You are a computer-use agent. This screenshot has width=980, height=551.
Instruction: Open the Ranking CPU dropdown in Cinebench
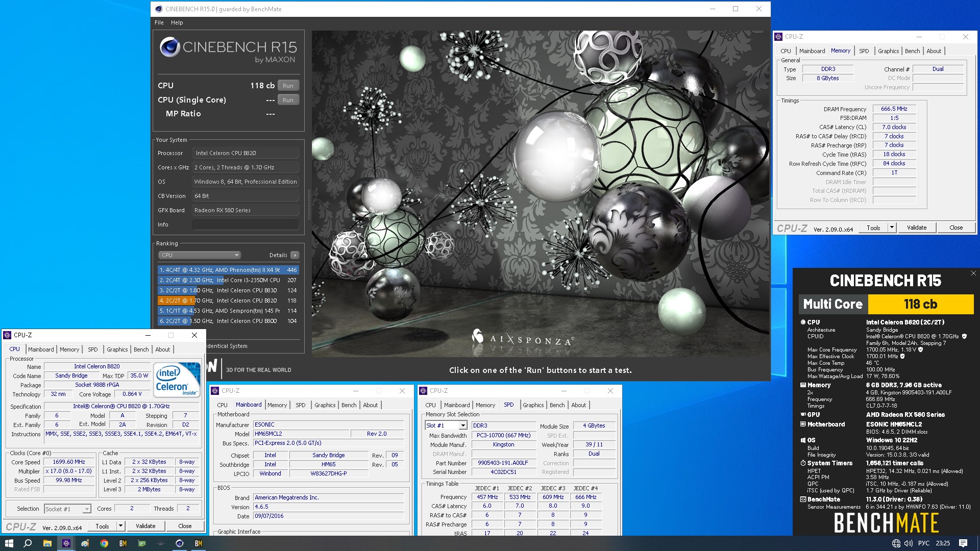[199, 255]
